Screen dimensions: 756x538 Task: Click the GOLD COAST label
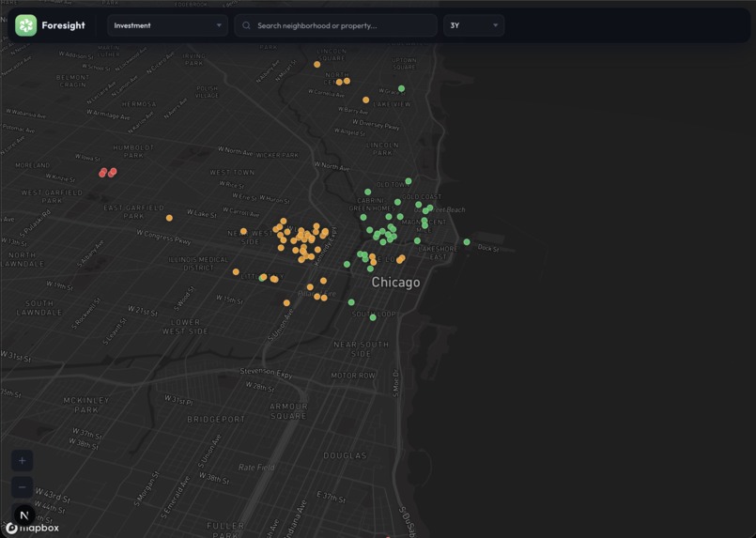[x=422, y=196]
